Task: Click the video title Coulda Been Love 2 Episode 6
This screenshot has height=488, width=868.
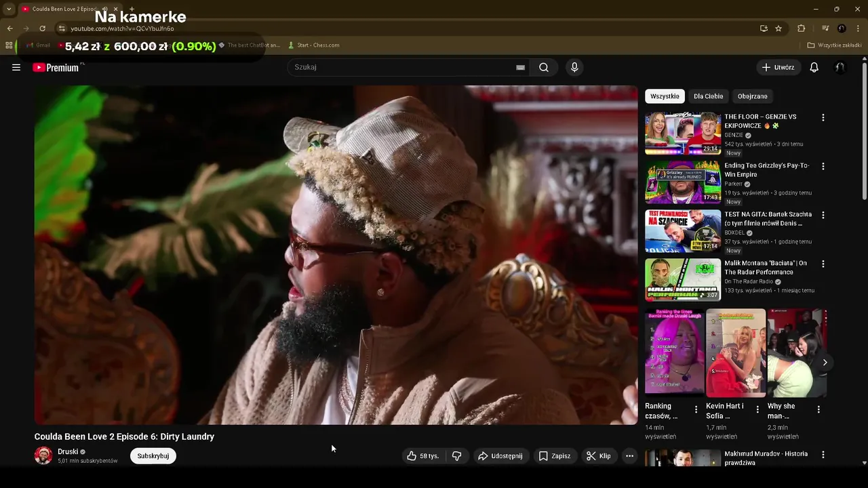Action: [x=124, y=436]
